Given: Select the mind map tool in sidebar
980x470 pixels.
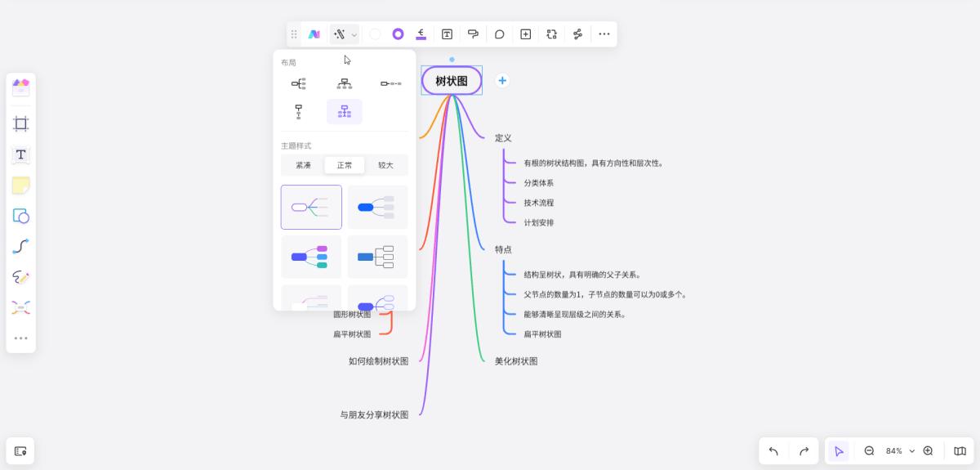Looking at the screenshot, I should pos(20,307).
